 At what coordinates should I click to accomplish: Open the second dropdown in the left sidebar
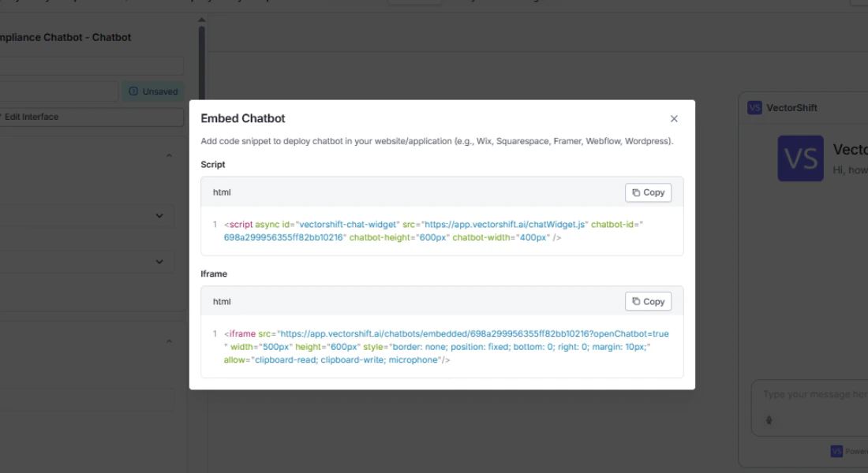tap(160, 261)
